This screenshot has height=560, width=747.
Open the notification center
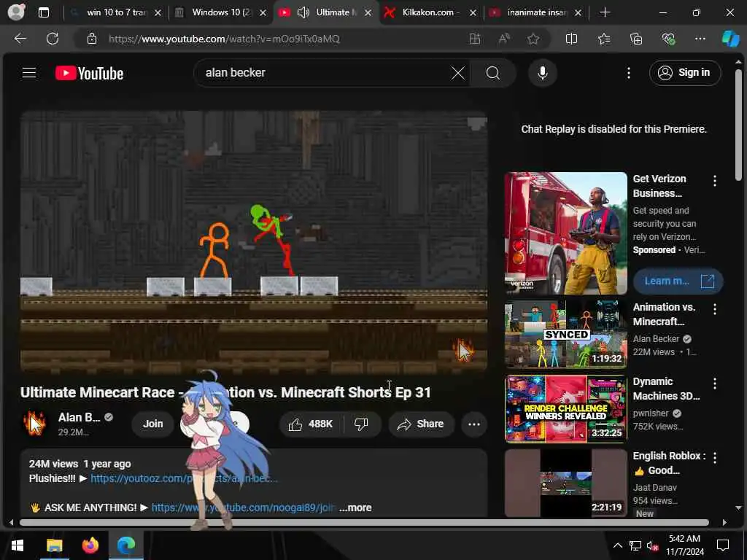pos(723,545)
